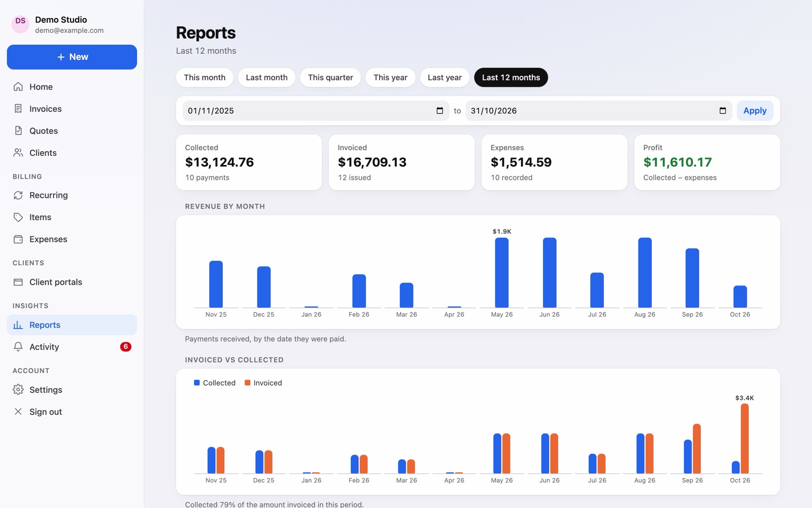Click the red Activity badge showing 6

click(125, 347)
